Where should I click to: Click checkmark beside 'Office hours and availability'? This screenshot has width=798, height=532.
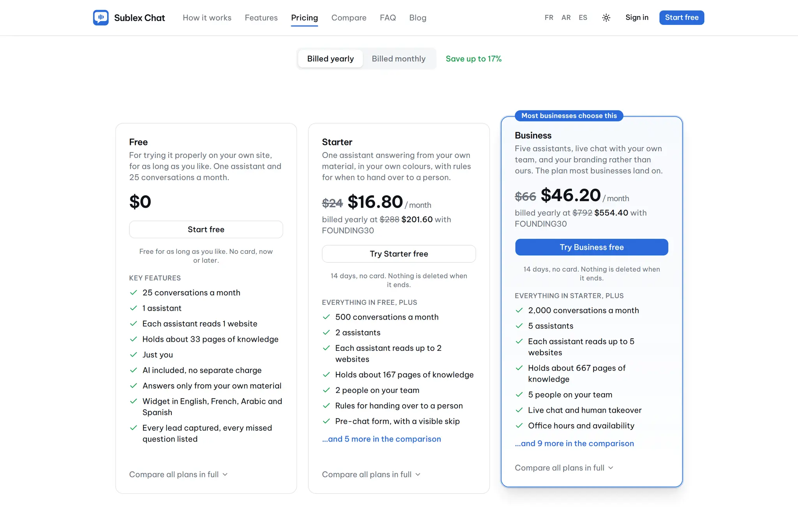519,426
